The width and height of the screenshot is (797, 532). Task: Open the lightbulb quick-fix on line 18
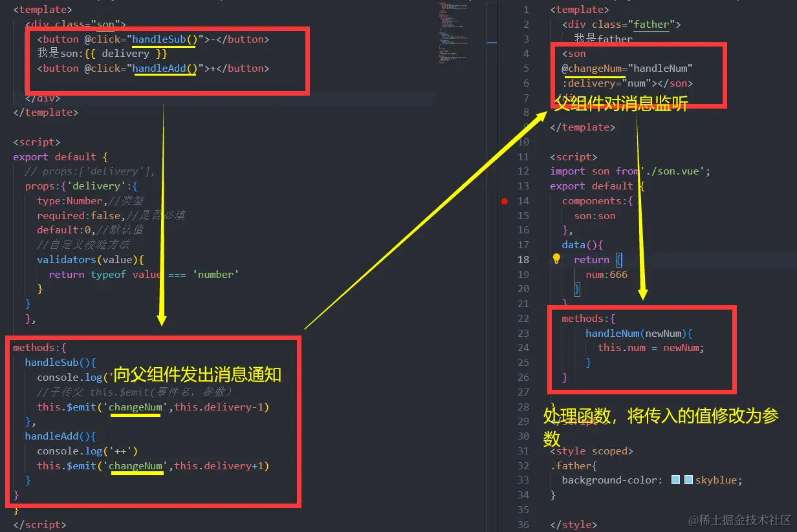click(x=556, y=259)
